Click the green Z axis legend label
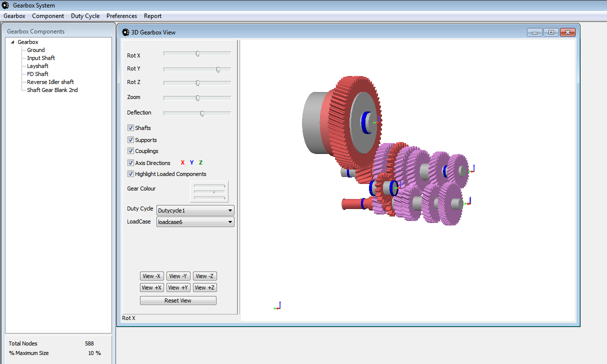Viewport: 607px width, 364px height. [200, 163]
